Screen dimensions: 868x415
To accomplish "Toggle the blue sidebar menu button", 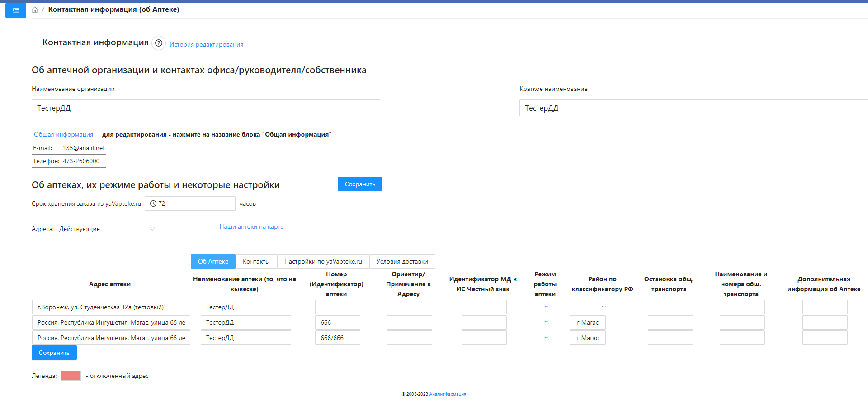I will click(x=16, y=10).
